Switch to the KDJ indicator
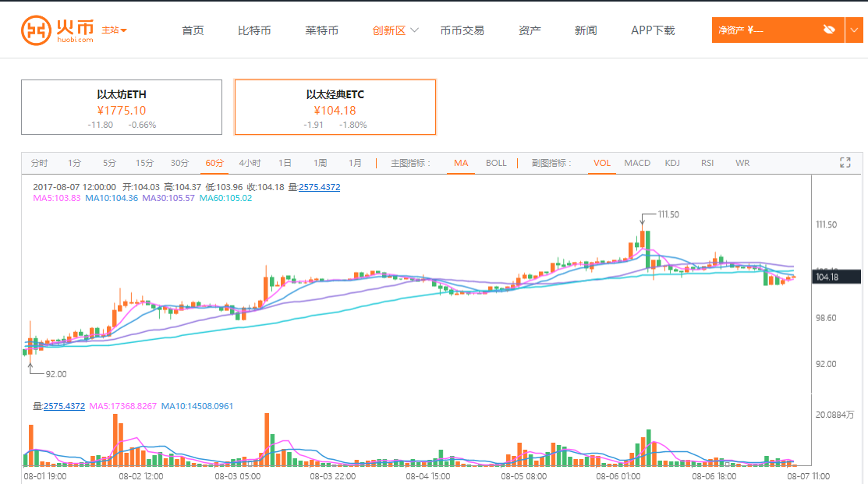Screen dimensions: 868x484 (x=672, y=163)
